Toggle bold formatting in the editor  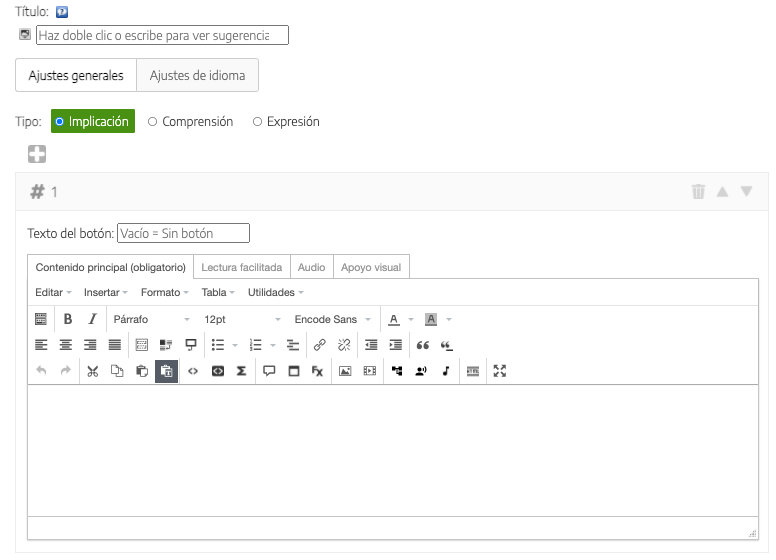click(x=68, y=319)
